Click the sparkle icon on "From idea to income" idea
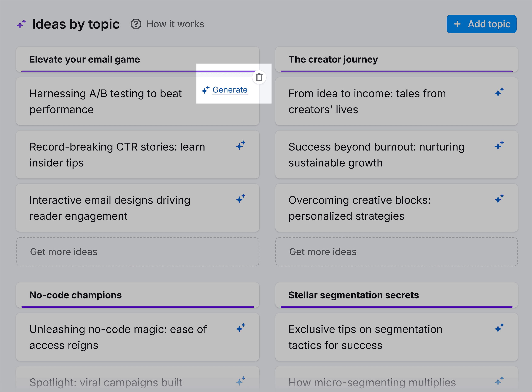532x392 pixels. [500, 92]
